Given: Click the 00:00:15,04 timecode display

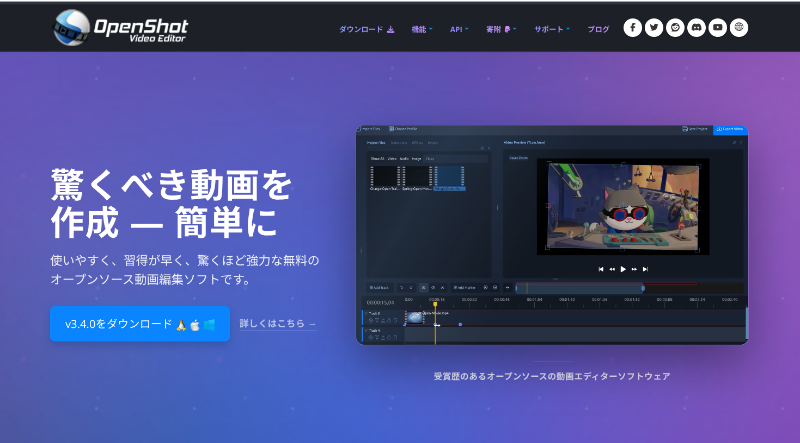Looking at the screenshot, I should pyautogui.click(x=380, y=303).
